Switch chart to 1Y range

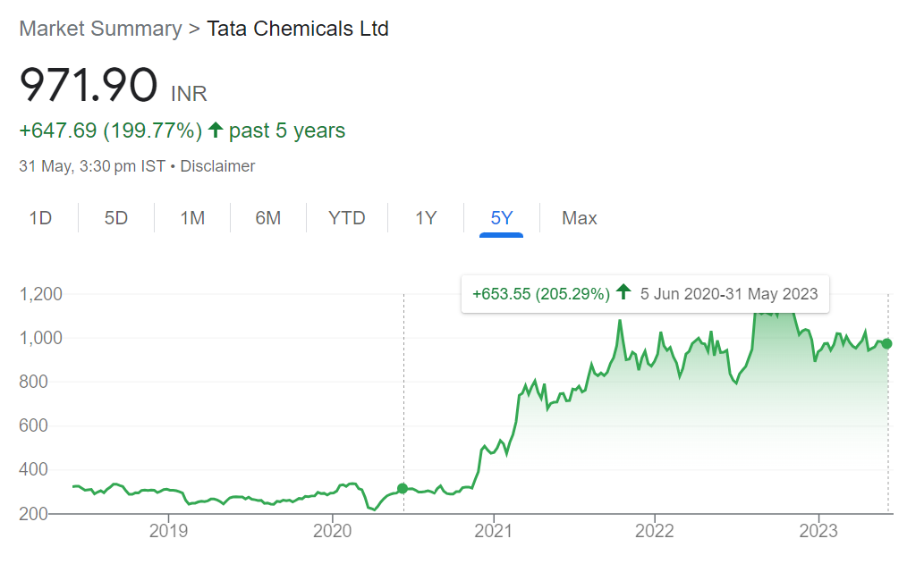pyautogui.click(x=426, y=218)
